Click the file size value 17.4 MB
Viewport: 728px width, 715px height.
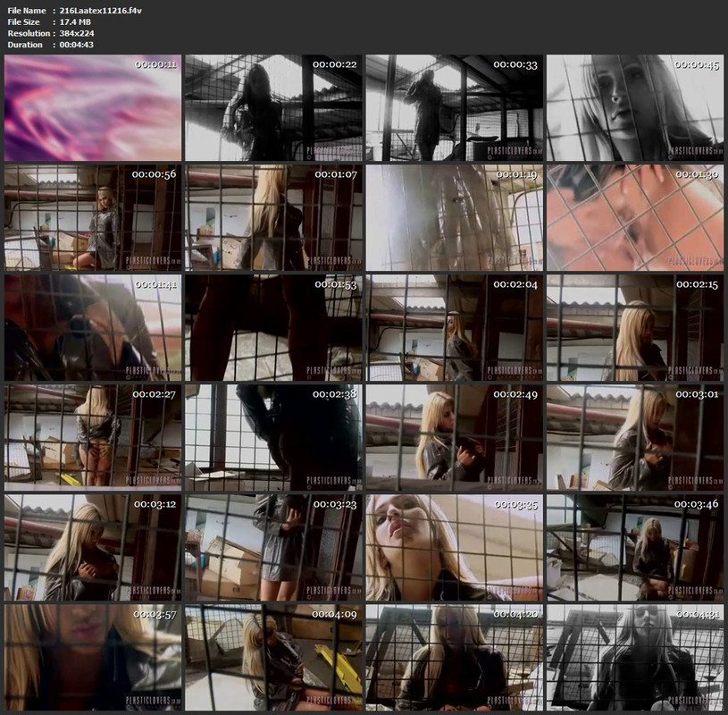point(75,21)
